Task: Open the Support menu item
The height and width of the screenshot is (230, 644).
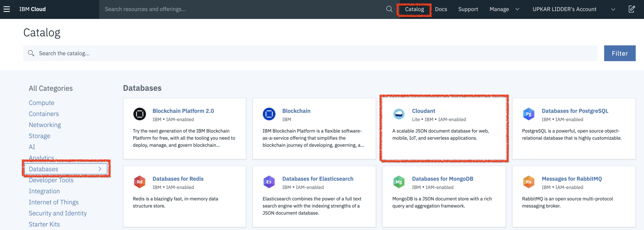Action: [x=468, y=9]
